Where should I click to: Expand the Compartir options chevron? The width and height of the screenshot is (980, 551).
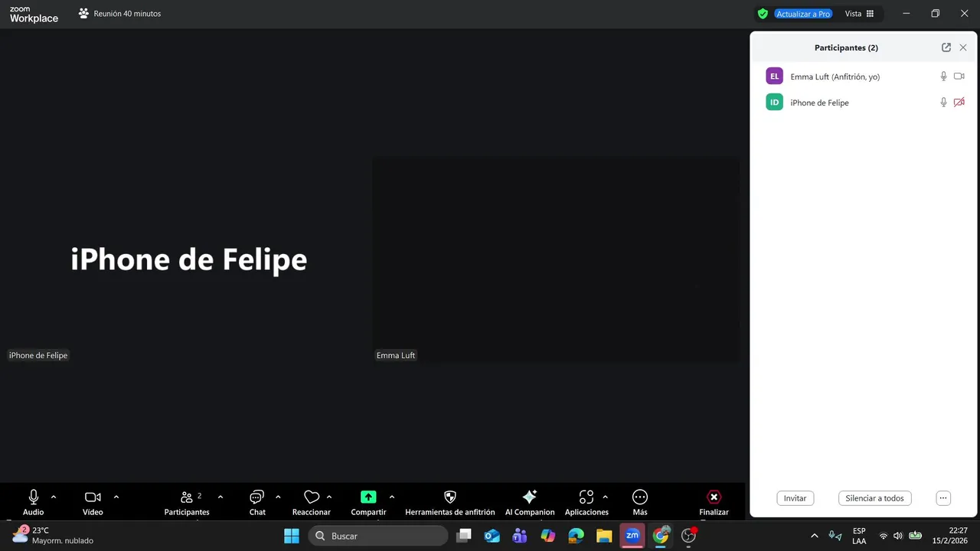[x=392, y=497]
